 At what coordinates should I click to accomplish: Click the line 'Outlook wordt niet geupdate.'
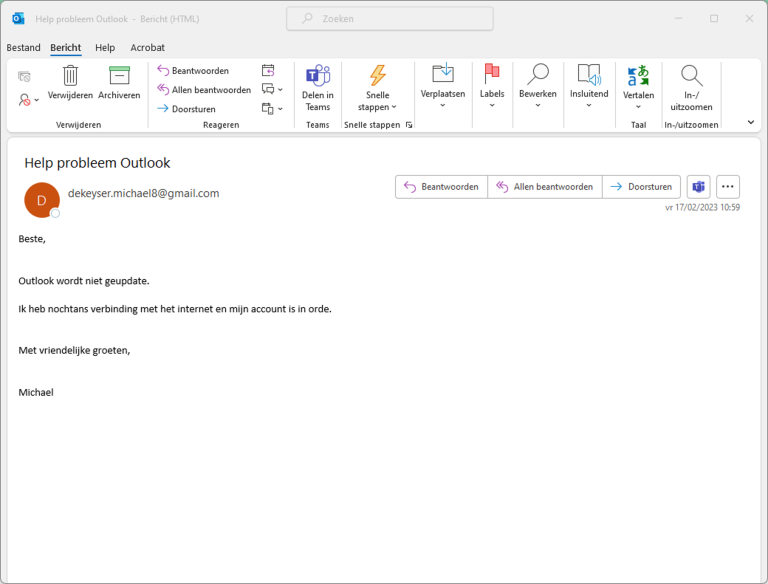pyautogui.click(x=84, y=281)
